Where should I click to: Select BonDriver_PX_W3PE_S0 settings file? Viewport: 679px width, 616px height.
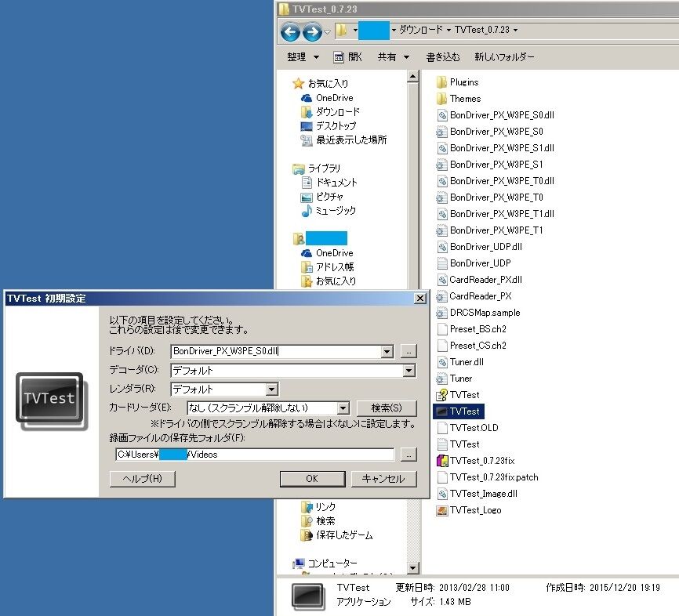click(490, 131)
